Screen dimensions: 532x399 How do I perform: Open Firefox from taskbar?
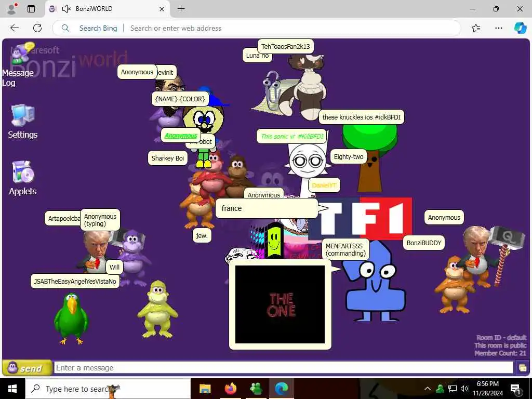click(230, 389)
